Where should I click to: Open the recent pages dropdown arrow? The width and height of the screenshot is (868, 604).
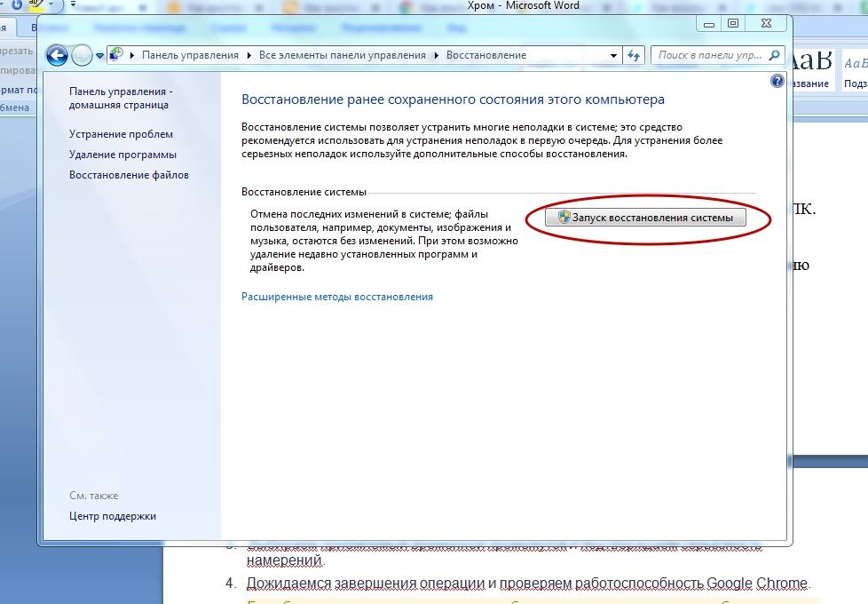pyautogui.click(x=99, y=55)
